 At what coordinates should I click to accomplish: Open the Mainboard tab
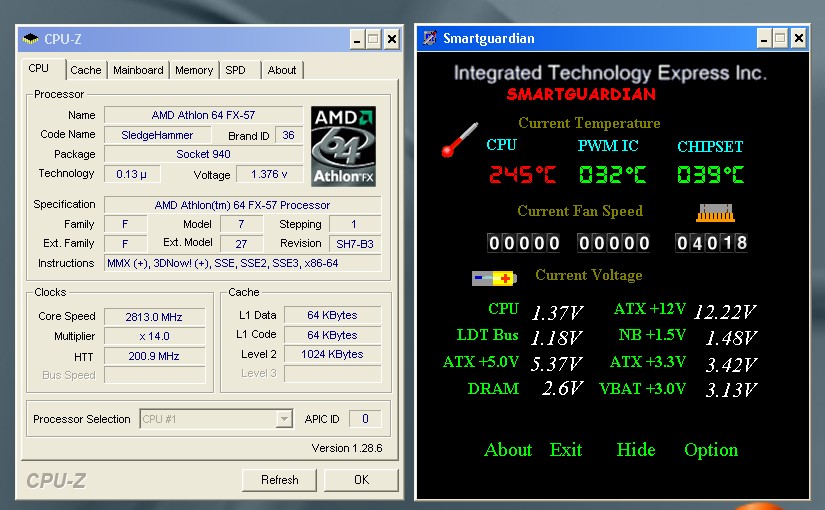pos(138,70)
